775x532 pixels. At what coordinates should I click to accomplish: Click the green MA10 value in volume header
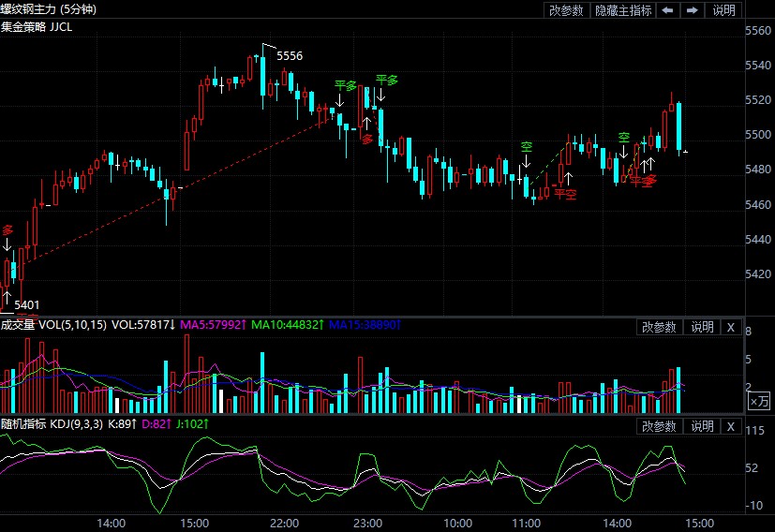[287, 326]
